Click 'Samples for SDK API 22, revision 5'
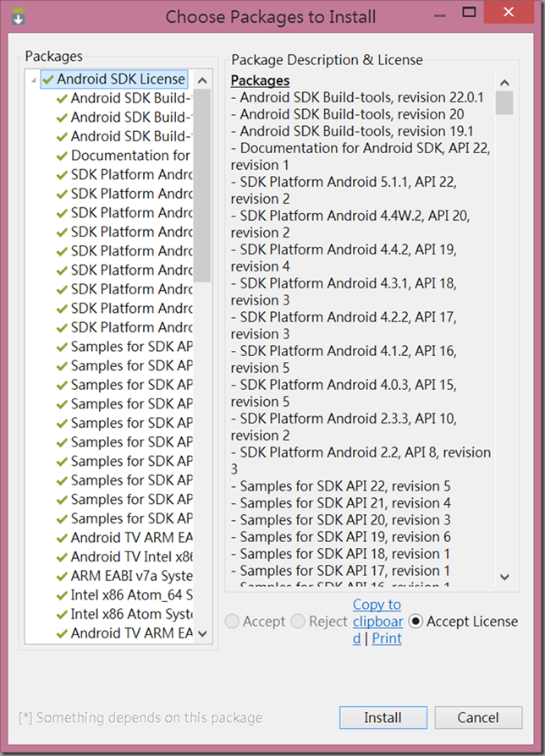Image resolution: width=545 pixels, height=756 pixels. coord(340,486)
